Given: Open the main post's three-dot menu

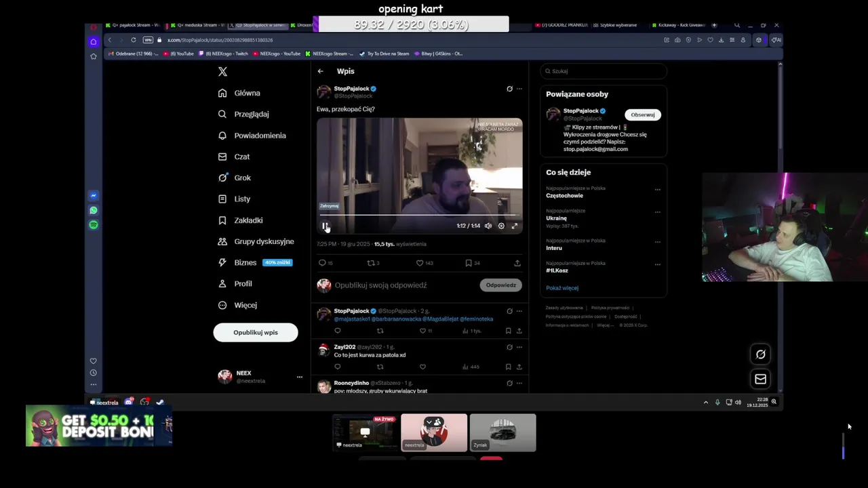Looking at the screenshot, I should [519, 89].
